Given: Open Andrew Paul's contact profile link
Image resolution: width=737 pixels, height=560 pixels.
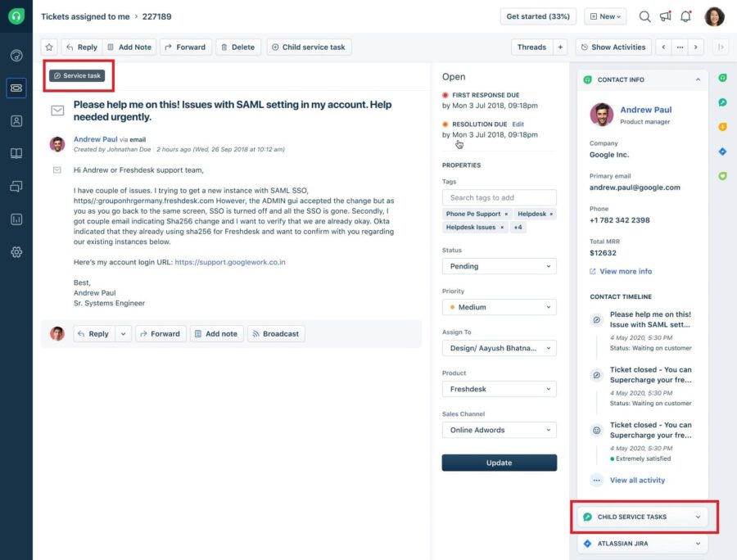Looking at the screenshot, I should pos(646,110).
